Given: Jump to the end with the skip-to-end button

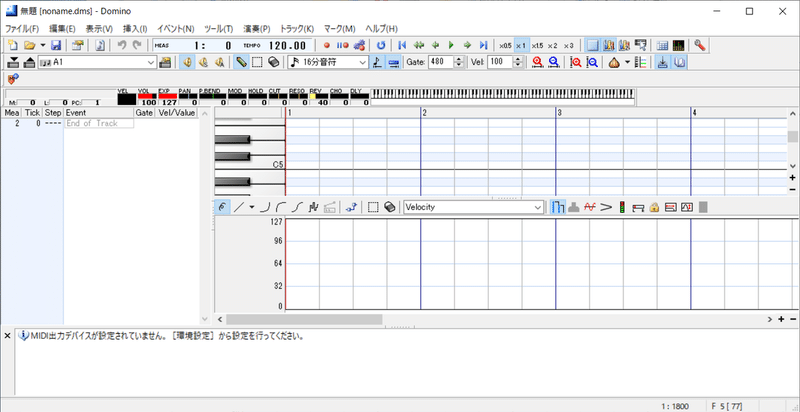Looking at the screenshot, I should [484, 45].
